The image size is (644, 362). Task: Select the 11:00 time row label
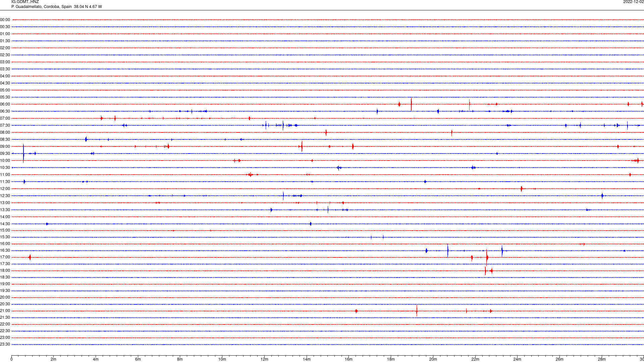[x=5, y=175]
